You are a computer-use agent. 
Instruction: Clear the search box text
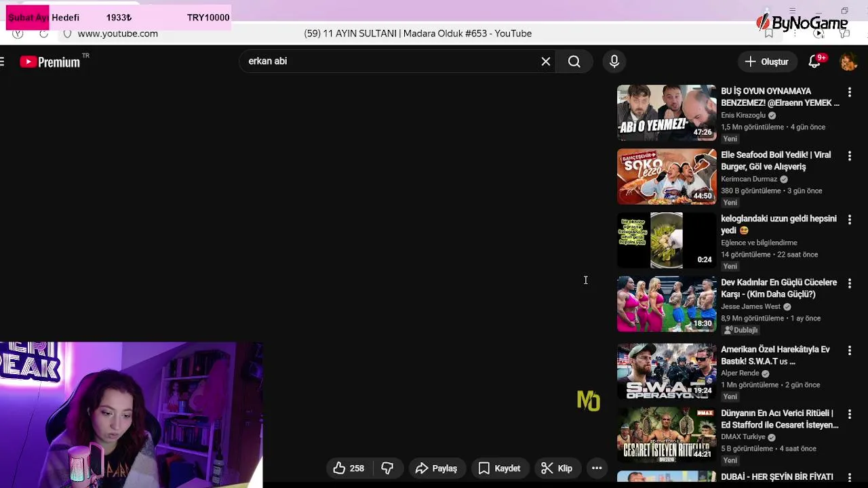point(546,62)
